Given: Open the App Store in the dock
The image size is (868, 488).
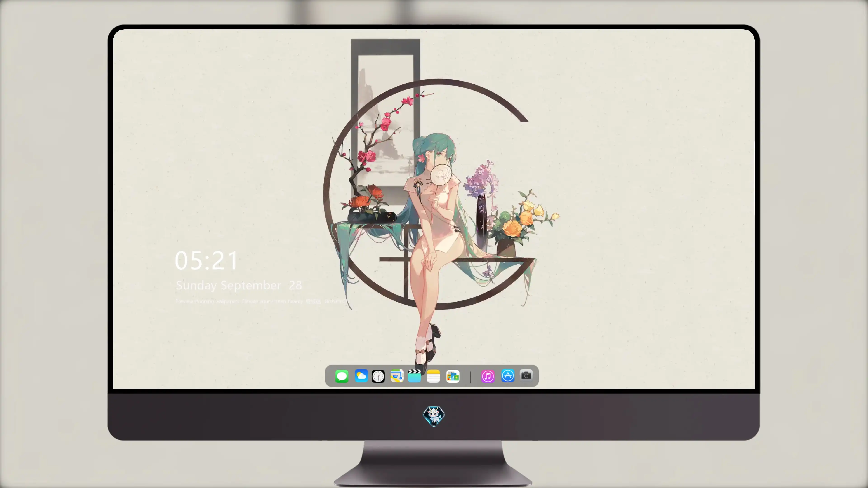Looking at the screenshot, I should click(x=508, y=376).
